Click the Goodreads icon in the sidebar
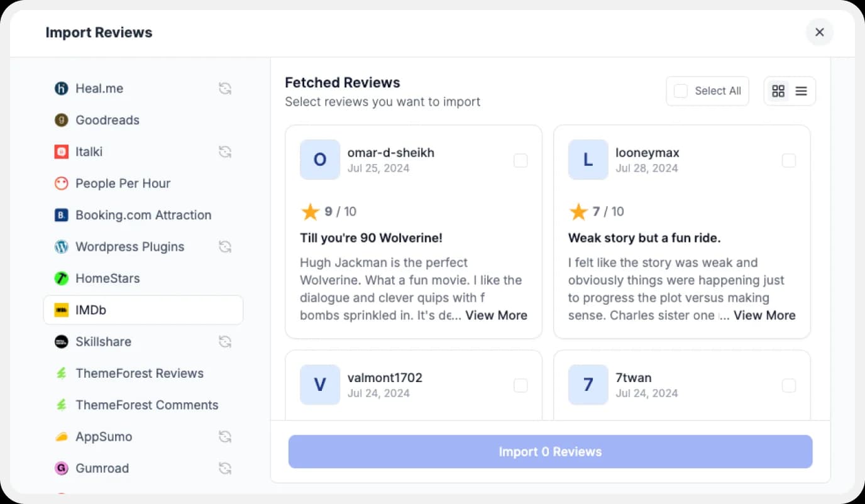The height and width of the screenshot is (504, 865). pos(61,120)
